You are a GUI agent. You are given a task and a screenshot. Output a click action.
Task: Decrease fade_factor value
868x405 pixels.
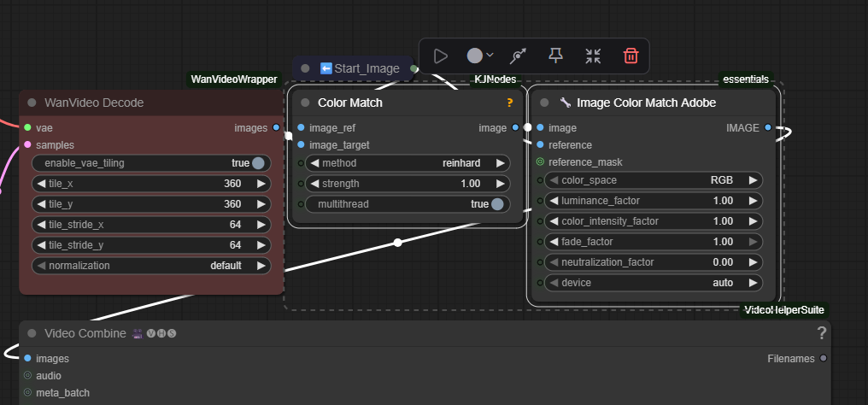pyautogui.click(x=554, y=242)
